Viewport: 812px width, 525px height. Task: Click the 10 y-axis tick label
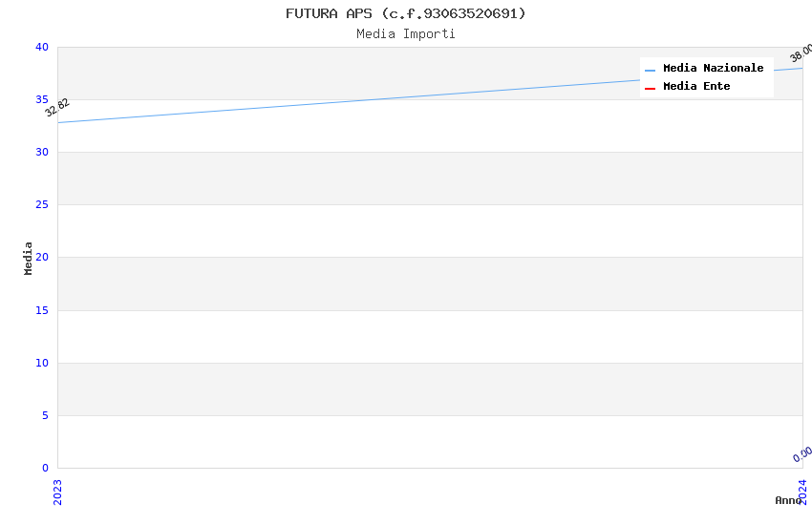pyautogui.click(x=41, y=363)
